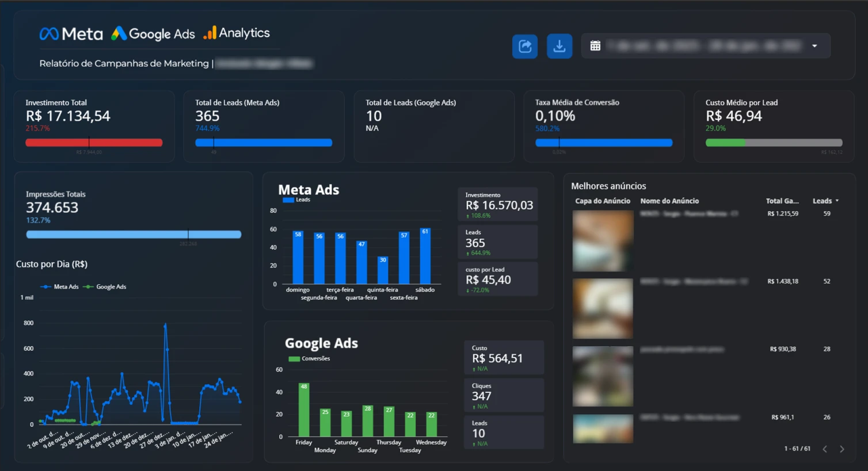
Task: Click the Total Ga... column header
Action: pyautogui.click(x=782, y=201)
